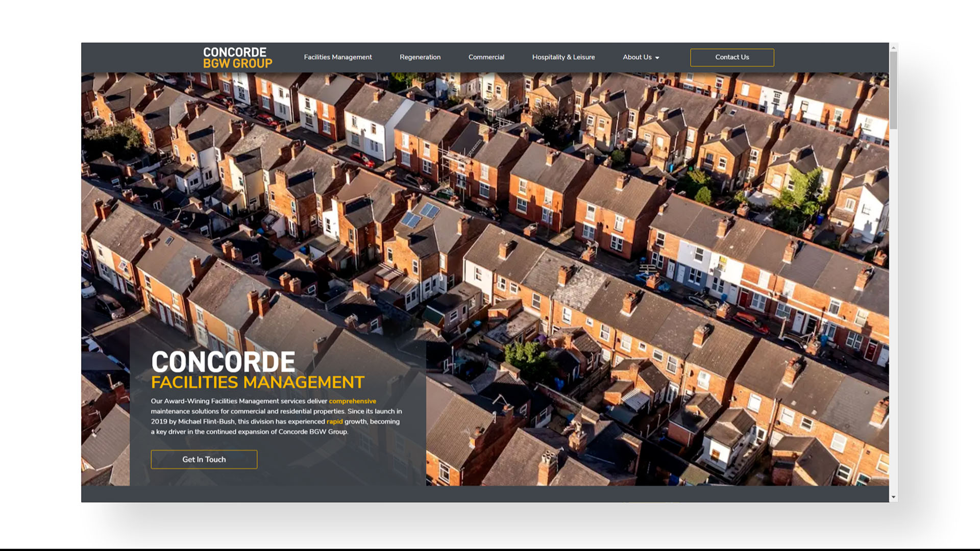Expand the caret arrow beside About Us
This screenshot has width=980, height=551.
tap(657, 58)
